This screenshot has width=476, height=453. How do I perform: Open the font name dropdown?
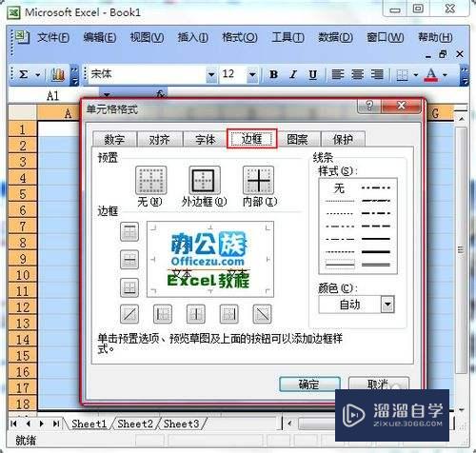[210, 75]
